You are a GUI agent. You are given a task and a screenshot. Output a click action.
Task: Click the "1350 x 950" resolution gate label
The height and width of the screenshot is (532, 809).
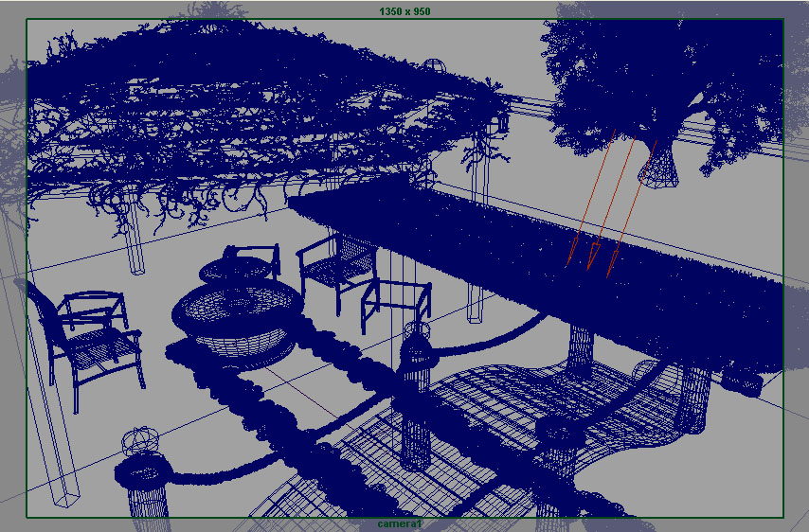pyautogui.click(x=404, y=11)
